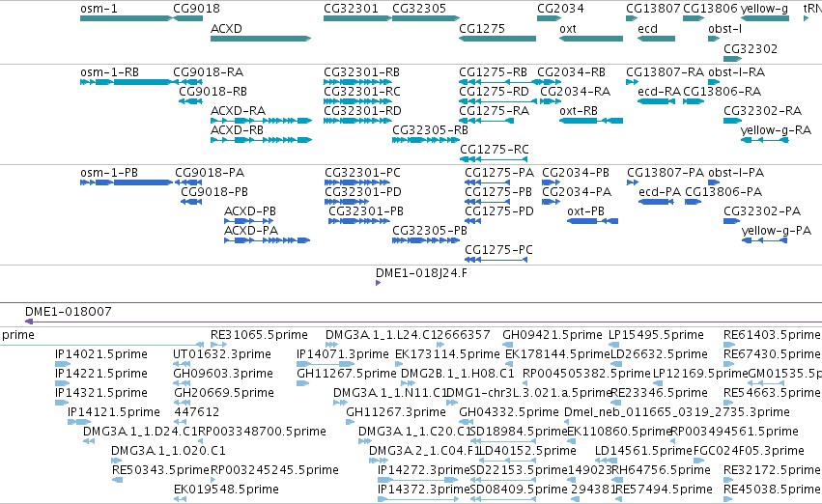Select the osm-1 gene bar
The width and height of the screenshot is (822, 504).
(x=126, y=18)
